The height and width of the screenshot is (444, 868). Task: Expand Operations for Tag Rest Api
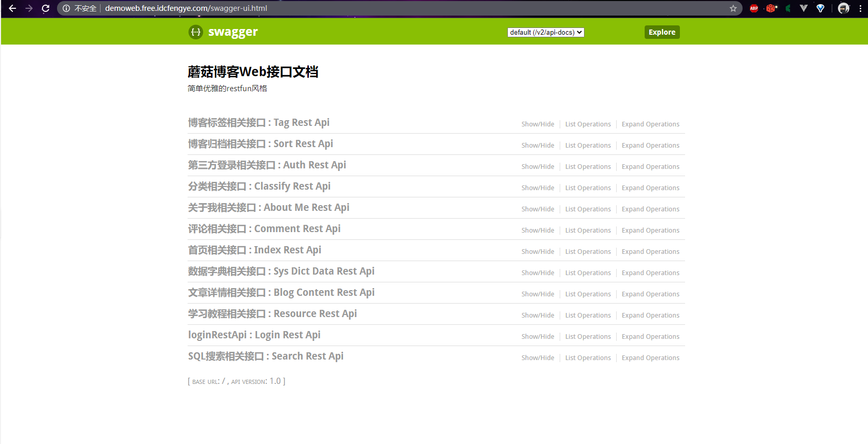tap(650, 124)
